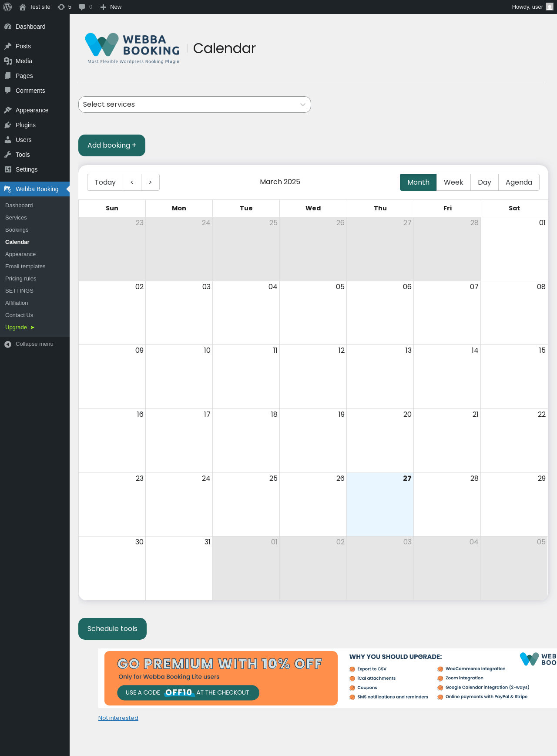The image size is (557, 756).
Task: Click the Thu column header
Action: [x=380, y=208]
